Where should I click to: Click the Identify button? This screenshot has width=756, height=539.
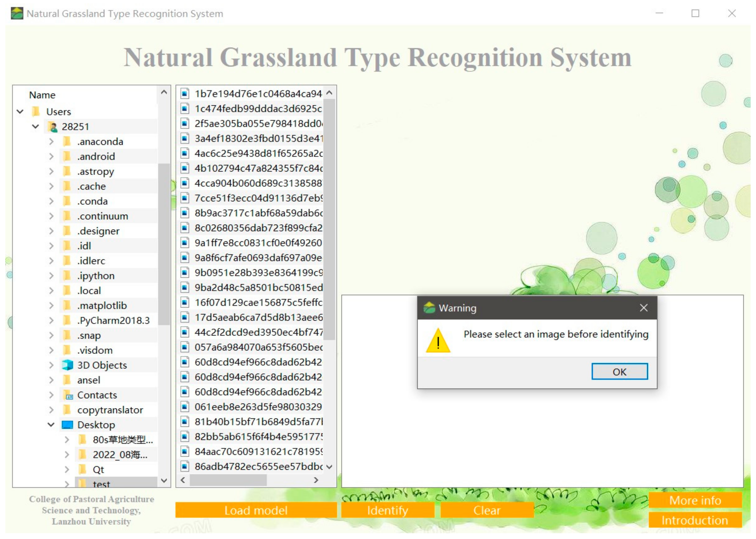(x=388, y=510)
